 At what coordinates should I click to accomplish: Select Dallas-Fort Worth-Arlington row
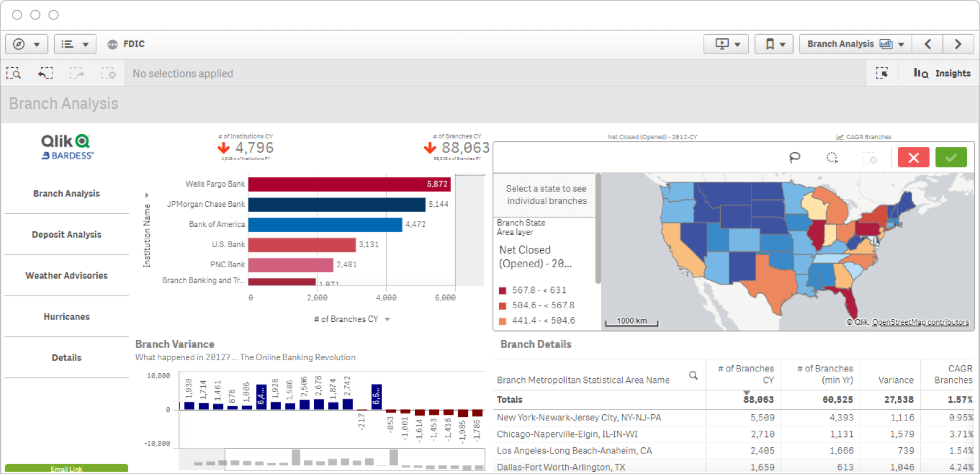734,467
